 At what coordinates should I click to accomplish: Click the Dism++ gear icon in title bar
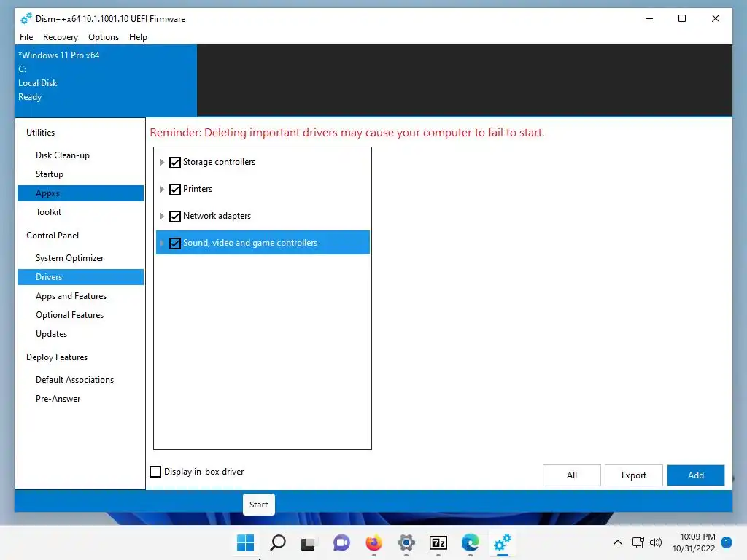(x=26, y=18)
